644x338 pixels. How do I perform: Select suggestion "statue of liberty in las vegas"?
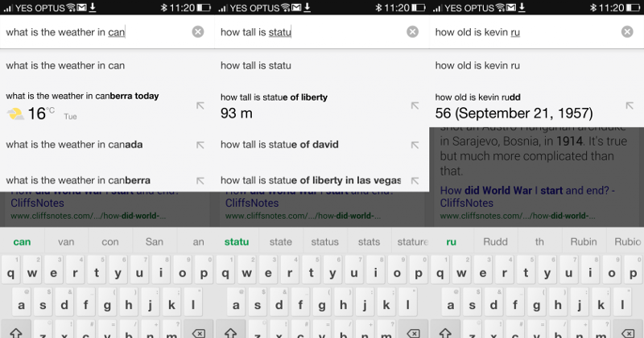pos(310,180)
